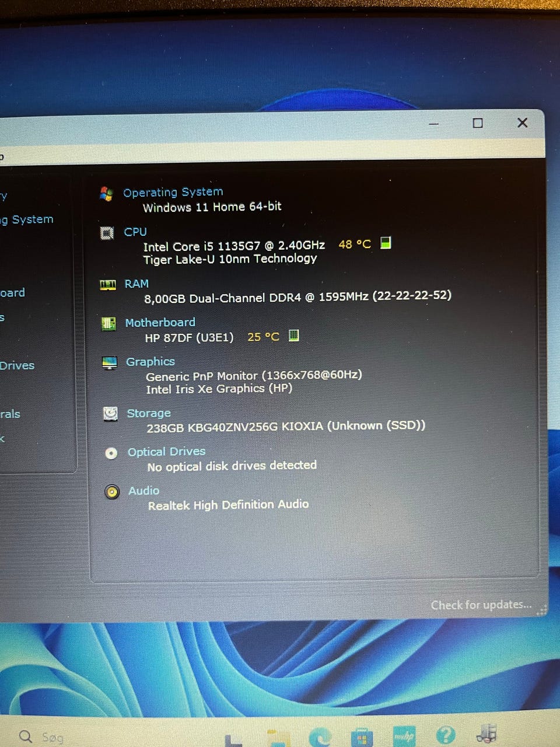Click the 25 °C motherboard temperature value
The height and width of the screenshot is (747, 560).
[264, 337]
